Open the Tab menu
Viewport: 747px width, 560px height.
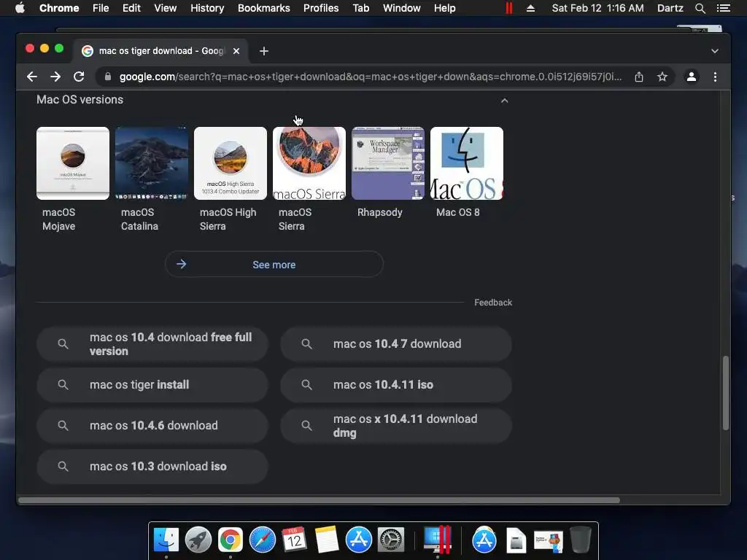pyautogui.click(x=360, y=8)
